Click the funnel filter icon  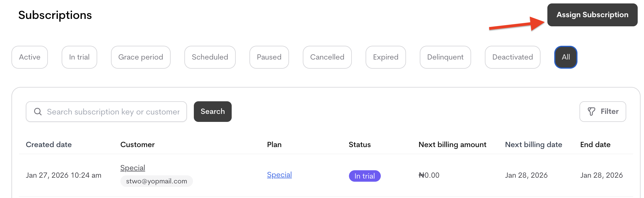pyautogui.click(x=591, y=112)
